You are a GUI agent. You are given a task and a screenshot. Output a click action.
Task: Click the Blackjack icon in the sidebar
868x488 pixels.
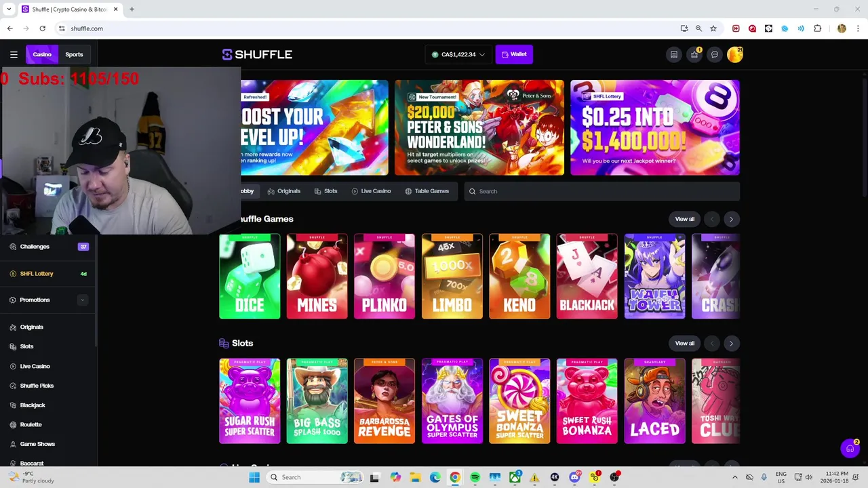pos(13,405)
